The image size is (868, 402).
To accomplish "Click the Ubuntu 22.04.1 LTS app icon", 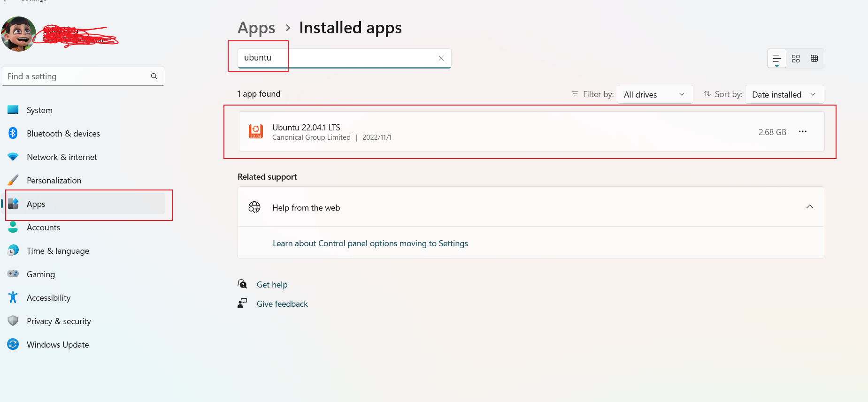I will [x=256, y=131].
